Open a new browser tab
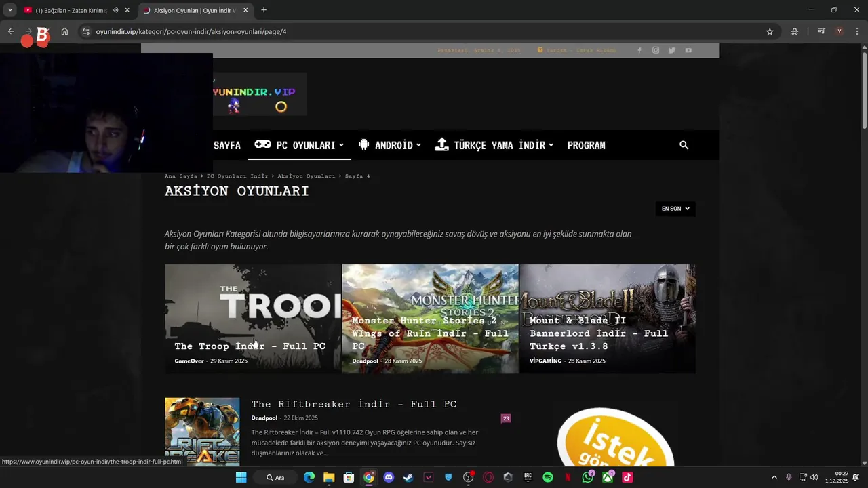The height and width of the screenshot is (488, 868). (x=264, y=10)
